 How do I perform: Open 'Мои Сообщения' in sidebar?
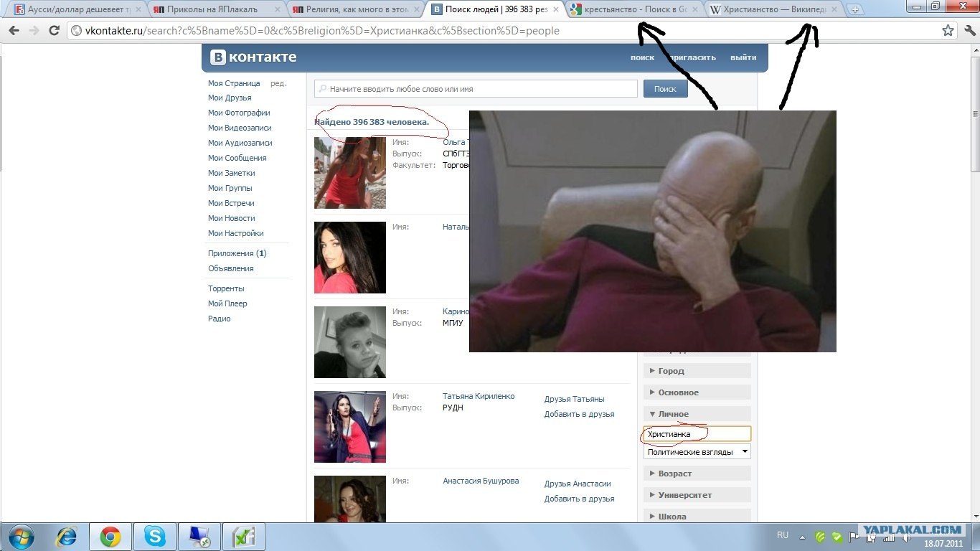pyautogui.click(x=237, y=158)
